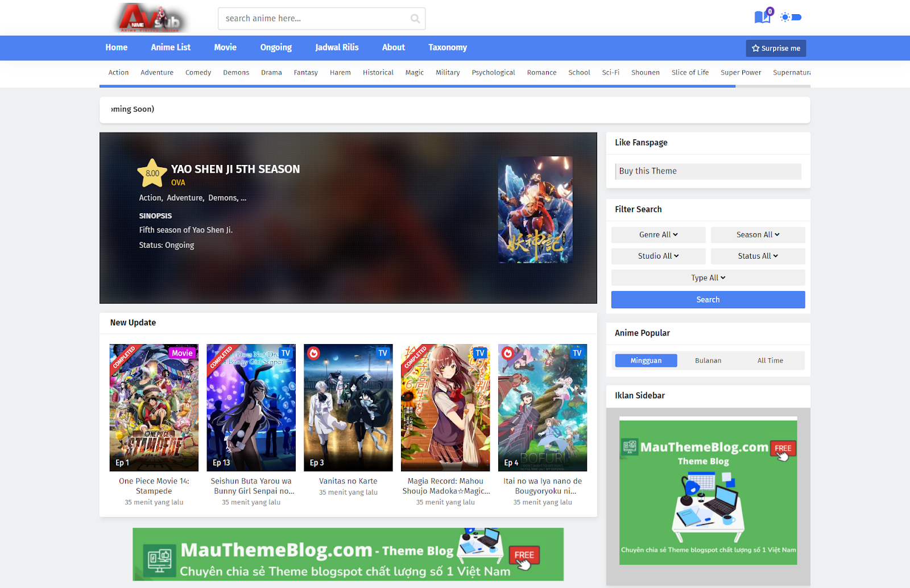The height and width of the screenshot is (588, 910).
Task: Click the Surprise me star button
Action: 776,48
